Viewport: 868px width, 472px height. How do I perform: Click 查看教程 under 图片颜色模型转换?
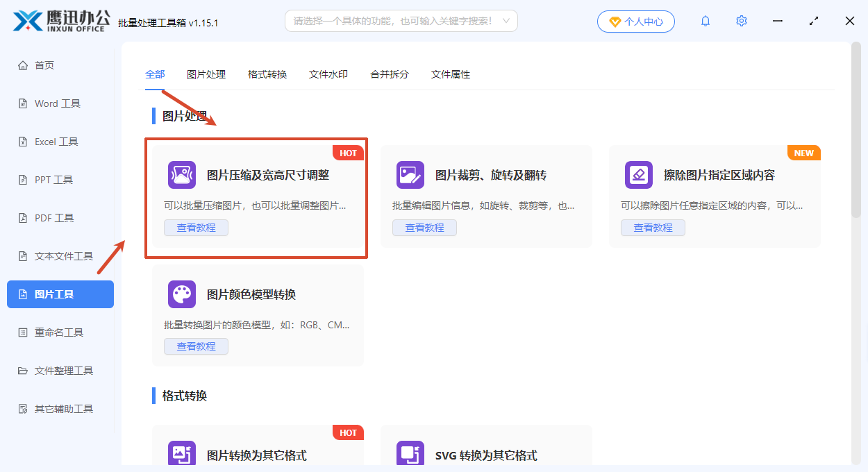pyautogui.click(x=196, y=346)
